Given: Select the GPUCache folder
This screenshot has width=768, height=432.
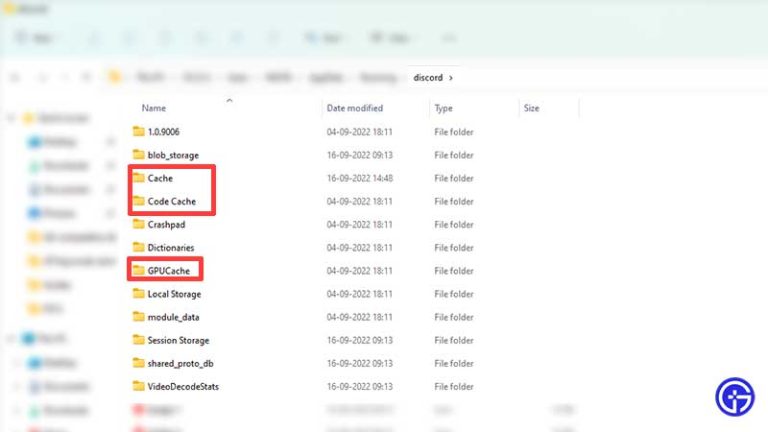Looking at the screenshot, I should tap(168, 270).
